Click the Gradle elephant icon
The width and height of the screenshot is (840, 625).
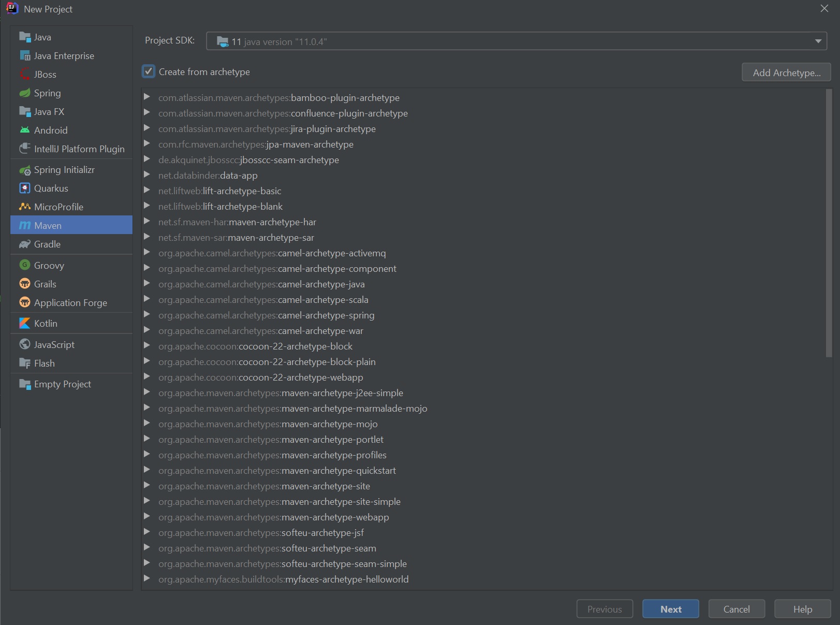point(24,244)
